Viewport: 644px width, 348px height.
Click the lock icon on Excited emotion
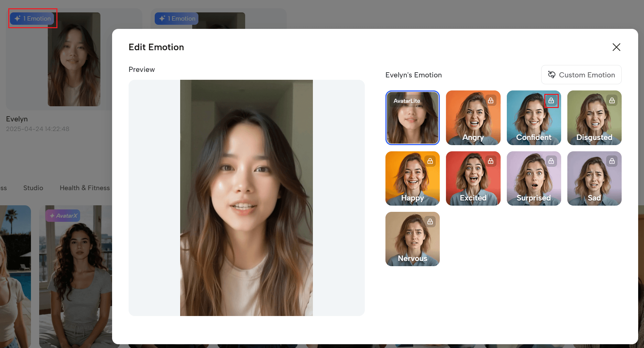[x=491, y=161]
